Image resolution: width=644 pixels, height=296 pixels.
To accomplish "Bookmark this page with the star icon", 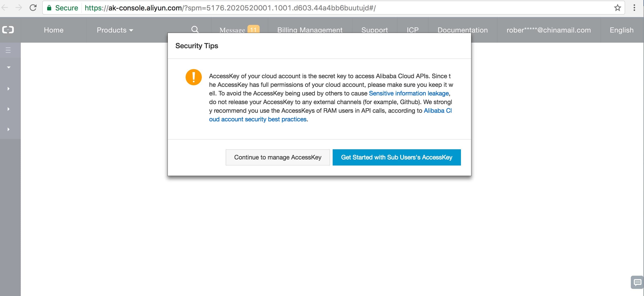I will [617, 8].
